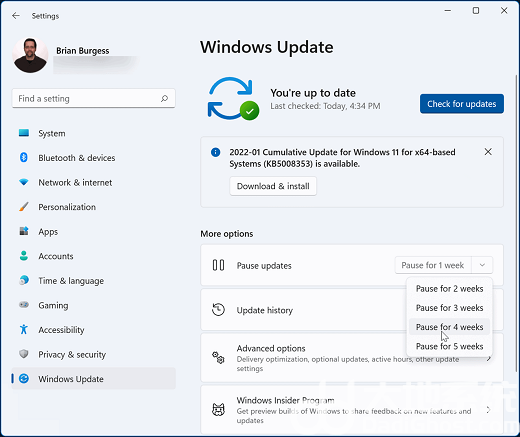Open the Apps settings category
Image resolution: width=520 pixels, height=437 pixels.
point(94,231)
